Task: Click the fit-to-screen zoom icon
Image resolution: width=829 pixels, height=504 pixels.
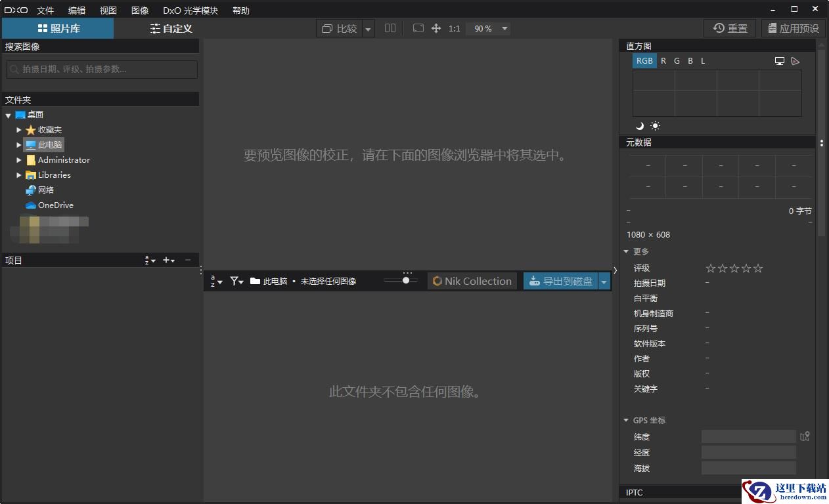Action: [x=418, y=28]
